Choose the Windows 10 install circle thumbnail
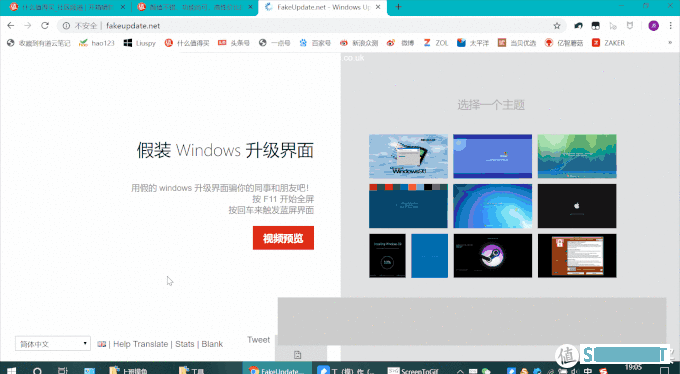The image size is (680, 374). pos(387,256)
